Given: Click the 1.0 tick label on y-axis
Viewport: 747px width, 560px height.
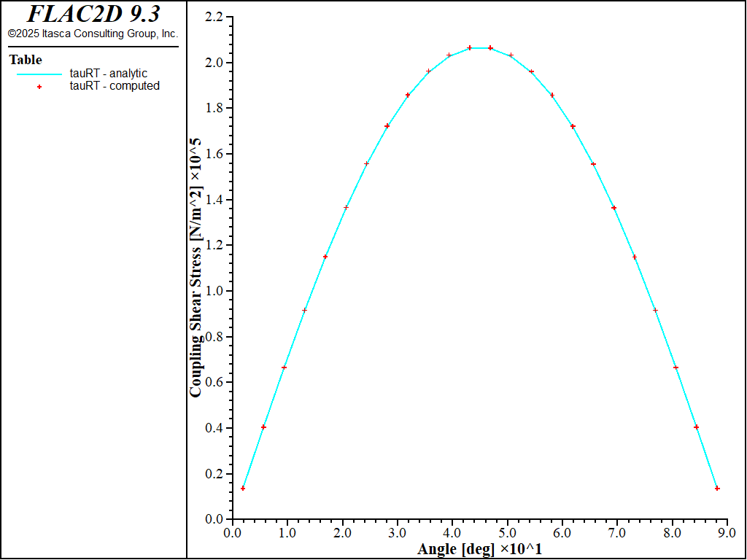Looking at the screenshot, I should tap(214, 291).
